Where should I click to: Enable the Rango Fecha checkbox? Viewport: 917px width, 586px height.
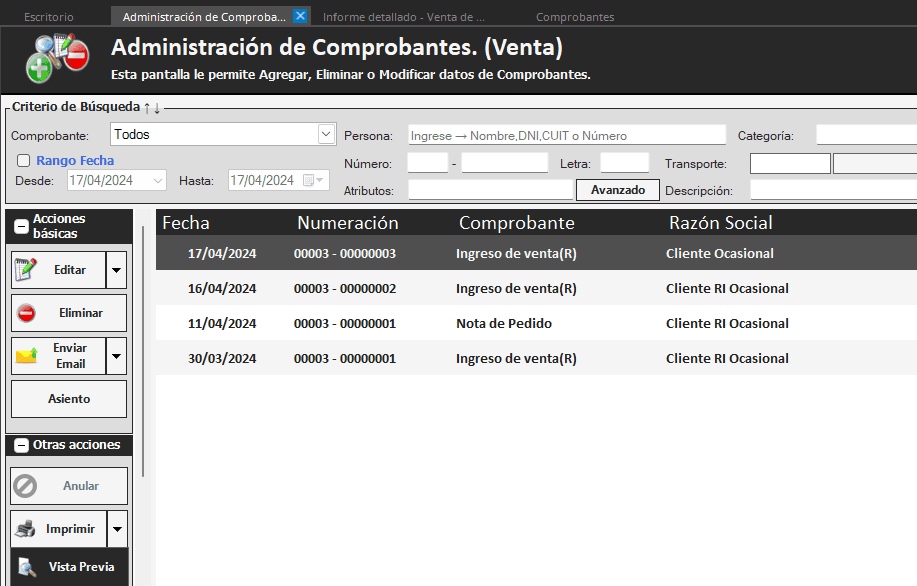point(24,160)
